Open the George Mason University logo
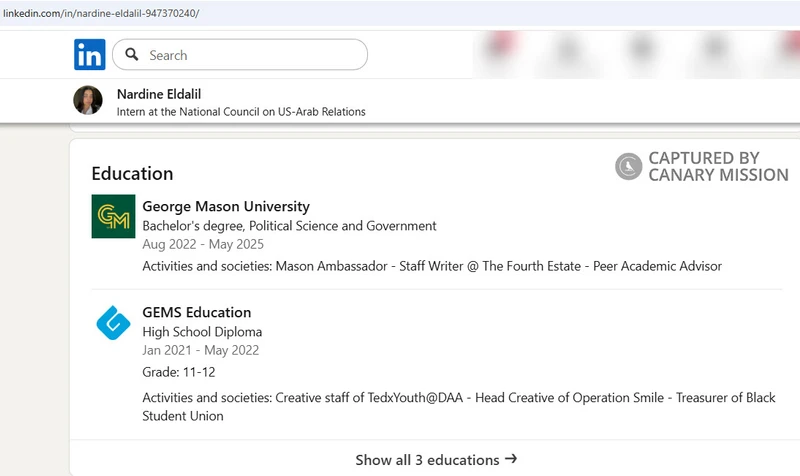Screen dimensions: 800x476 pos(113,216)
